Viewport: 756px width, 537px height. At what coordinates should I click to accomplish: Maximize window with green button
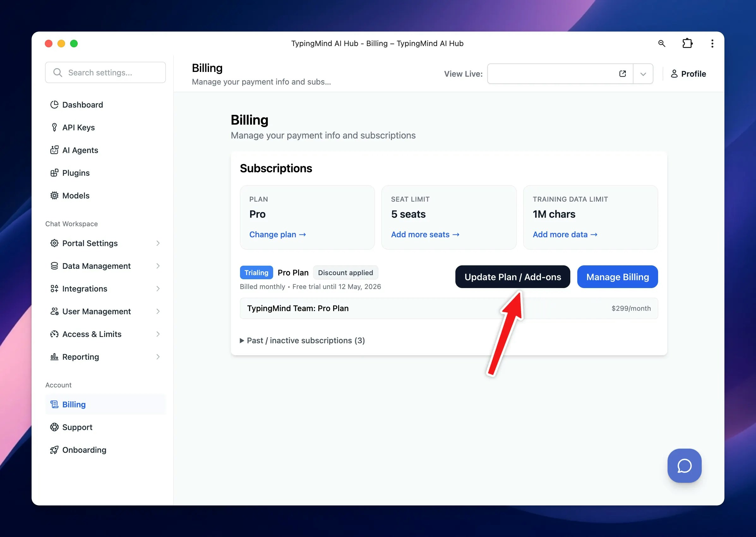pos(74,44)
